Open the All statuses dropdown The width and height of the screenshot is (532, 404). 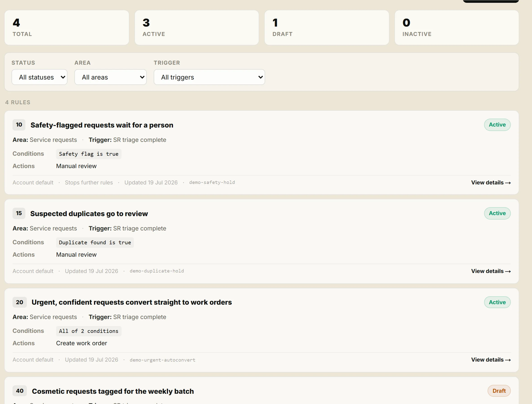[39, 77]
